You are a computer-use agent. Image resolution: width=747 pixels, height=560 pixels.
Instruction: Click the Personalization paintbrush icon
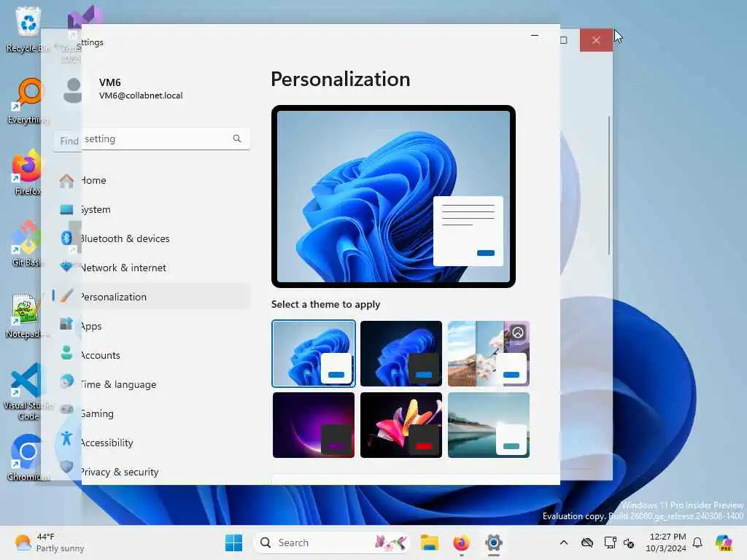[66, 296]
